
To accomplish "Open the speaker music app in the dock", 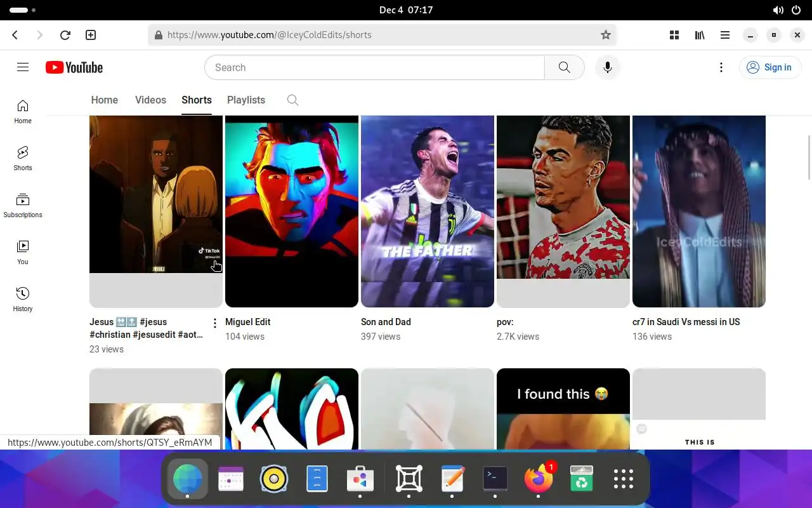I will [x=274, y=479].
